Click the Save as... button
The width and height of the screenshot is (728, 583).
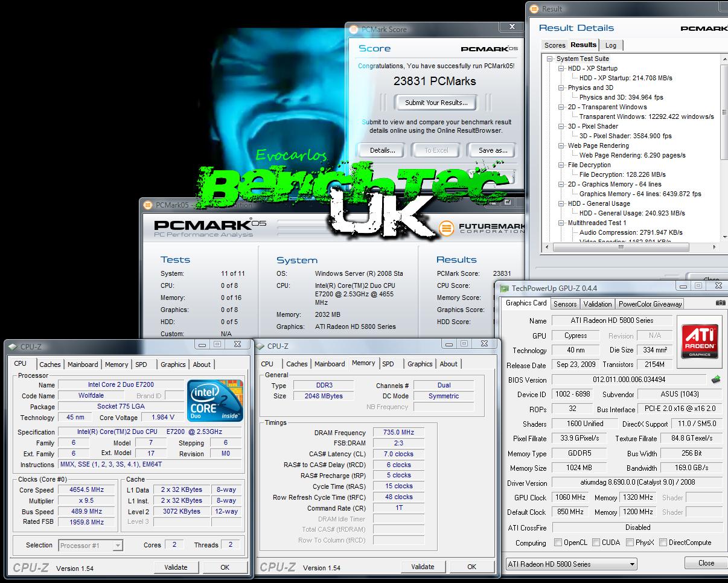click(x=493, y=150)
